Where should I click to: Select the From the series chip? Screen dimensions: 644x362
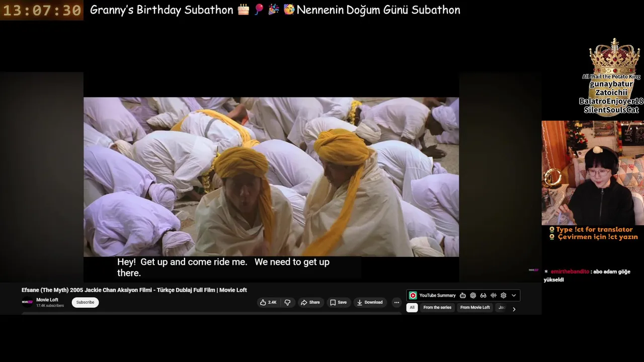click(x=437, y=307)
